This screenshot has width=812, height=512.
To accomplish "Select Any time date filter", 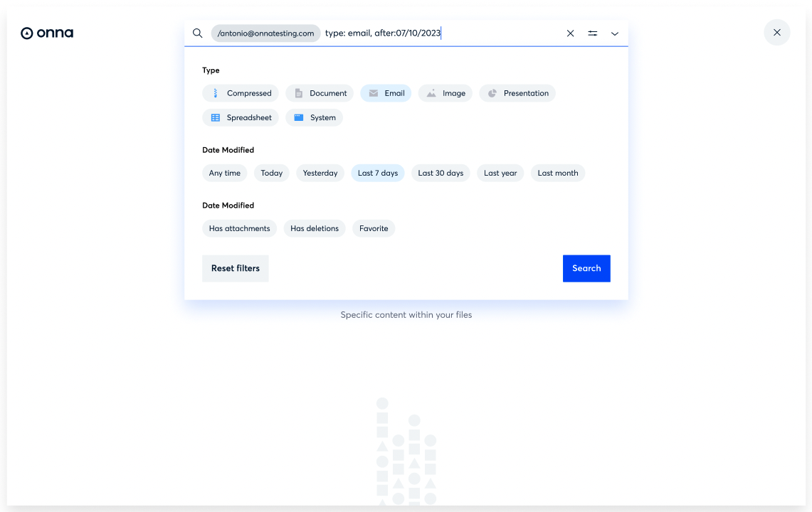I will pos(225,173).
